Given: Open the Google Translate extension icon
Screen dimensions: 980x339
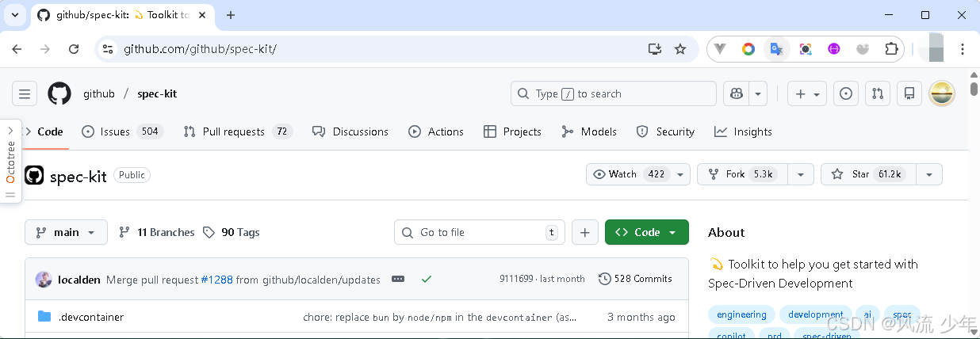Looking at the screenshot, I should point(776,49).
